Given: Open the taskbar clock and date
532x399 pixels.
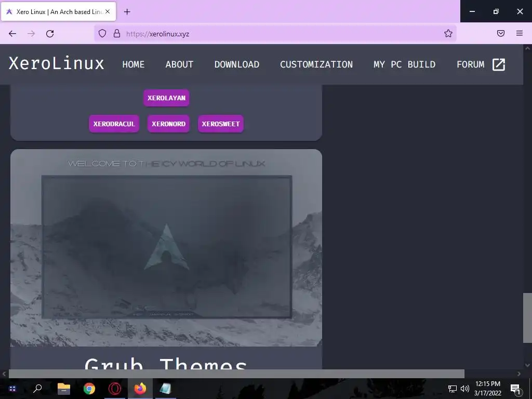Looking at the screenshot, I should 487,389.
